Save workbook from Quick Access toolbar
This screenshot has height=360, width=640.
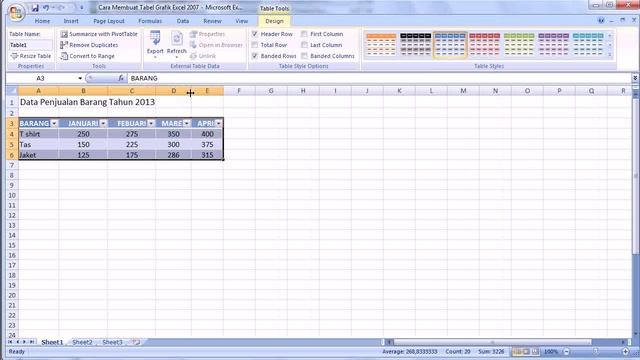pyautogui.click(x=35, y=8)
